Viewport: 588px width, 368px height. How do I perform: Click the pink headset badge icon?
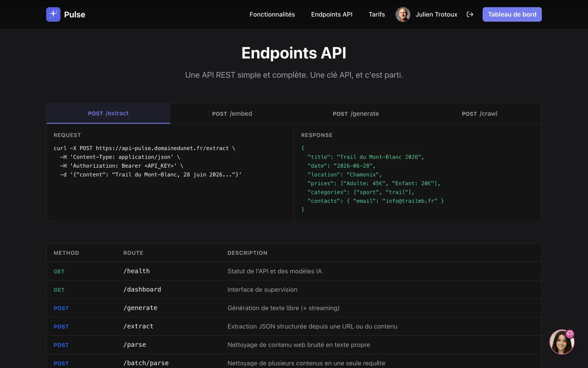570,334
